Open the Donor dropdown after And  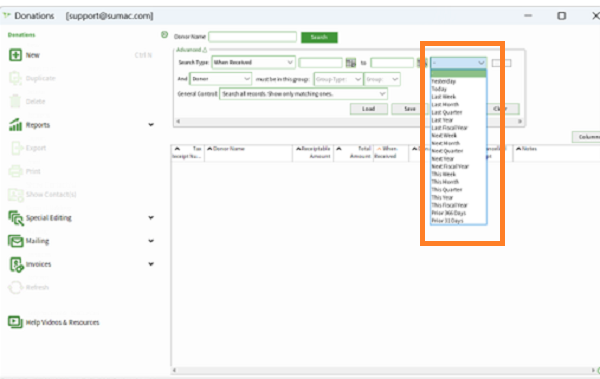pos(221,79)
